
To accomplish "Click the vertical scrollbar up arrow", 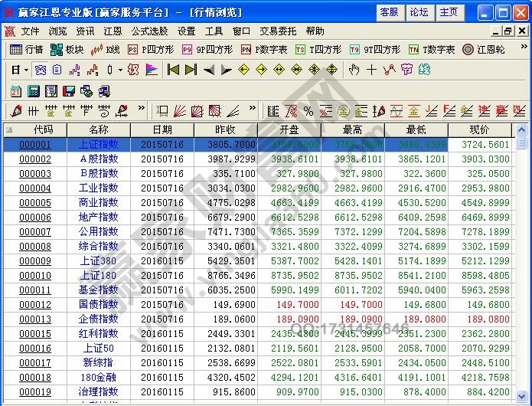I will 522,129.
